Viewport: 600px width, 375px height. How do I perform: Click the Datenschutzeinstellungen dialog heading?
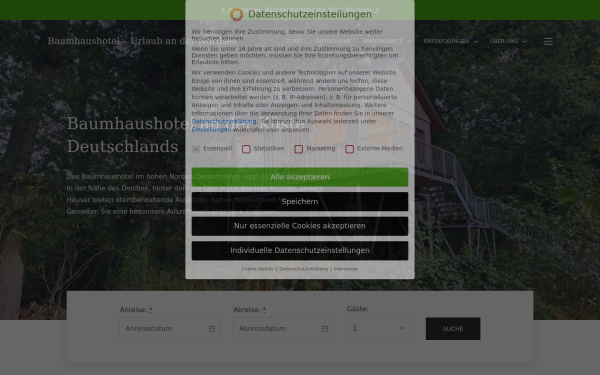click(x=310, y=14)
